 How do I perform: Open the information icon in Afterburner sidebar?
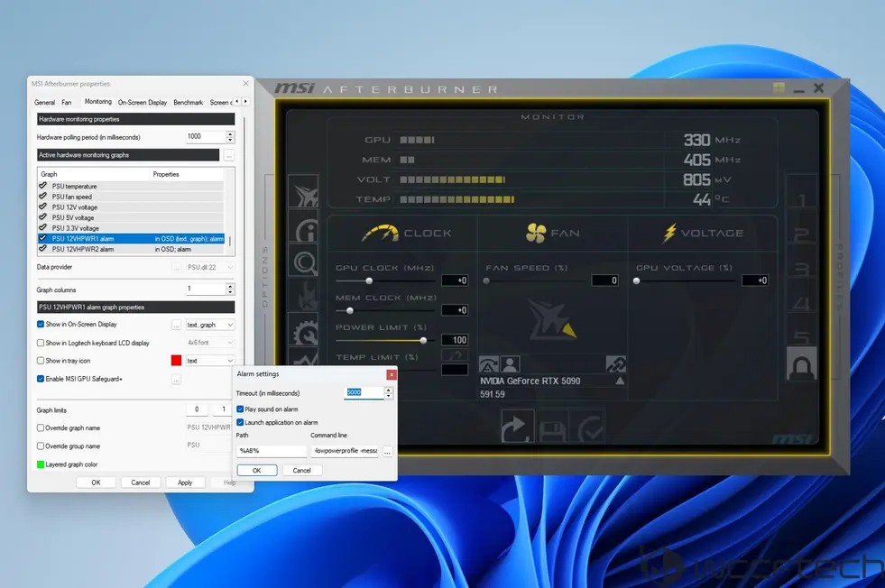(x=305, y=228)
